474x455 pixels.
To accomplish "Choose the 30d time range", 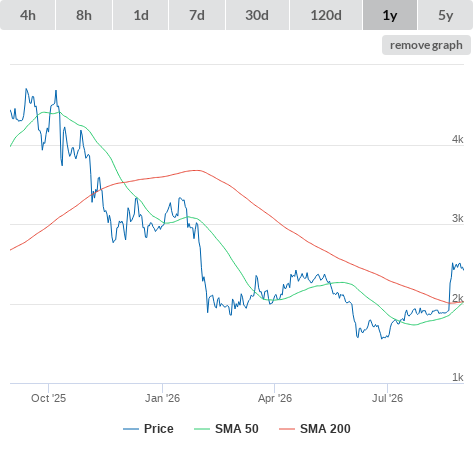I will click(x=257, y=15).
